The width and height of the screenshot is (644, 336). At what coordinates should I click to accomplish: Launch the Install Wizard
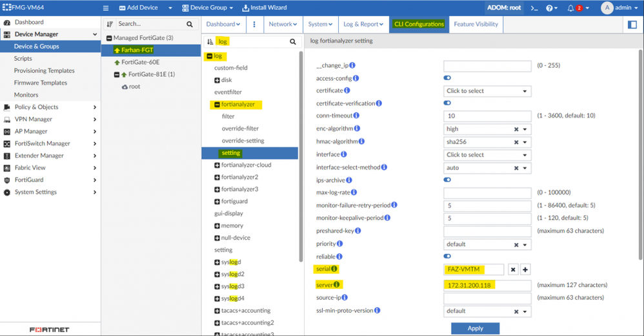[x=265, y=8]
